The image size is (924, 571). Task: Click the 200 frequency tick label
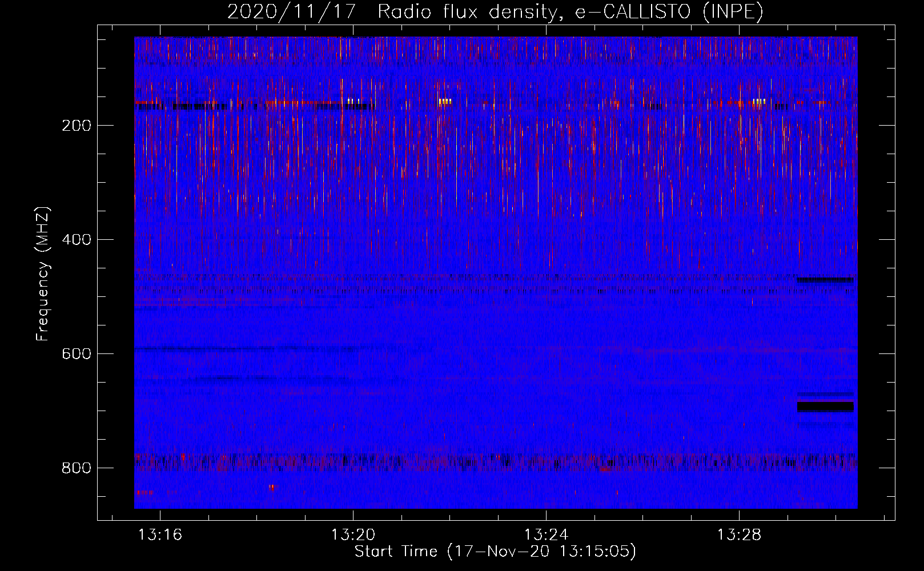pyautogui.click(x=77, y=126)
